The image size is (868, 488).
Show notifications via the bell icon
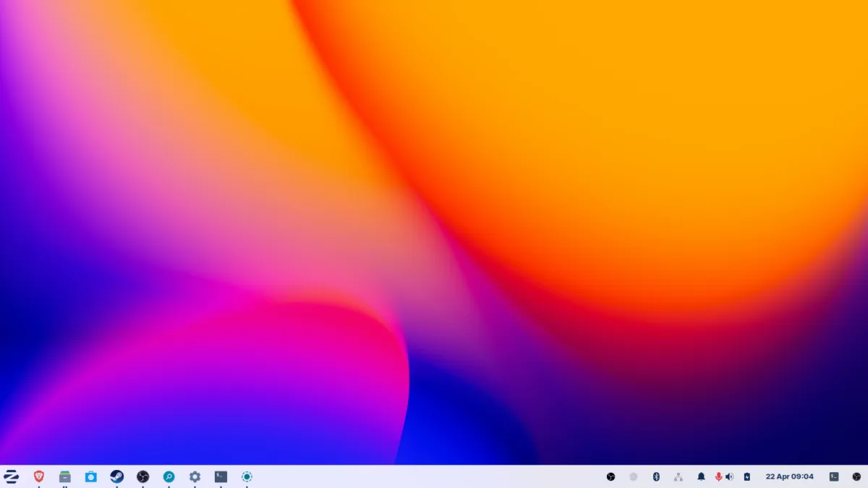[701, 476]
